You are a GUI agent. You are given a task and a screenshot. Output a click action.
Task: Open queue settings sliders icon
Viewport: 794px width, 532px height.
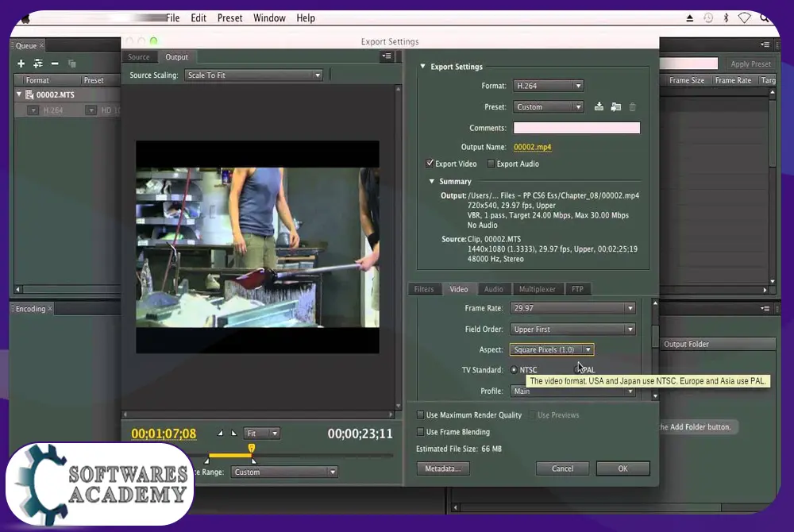coord(38,64)
